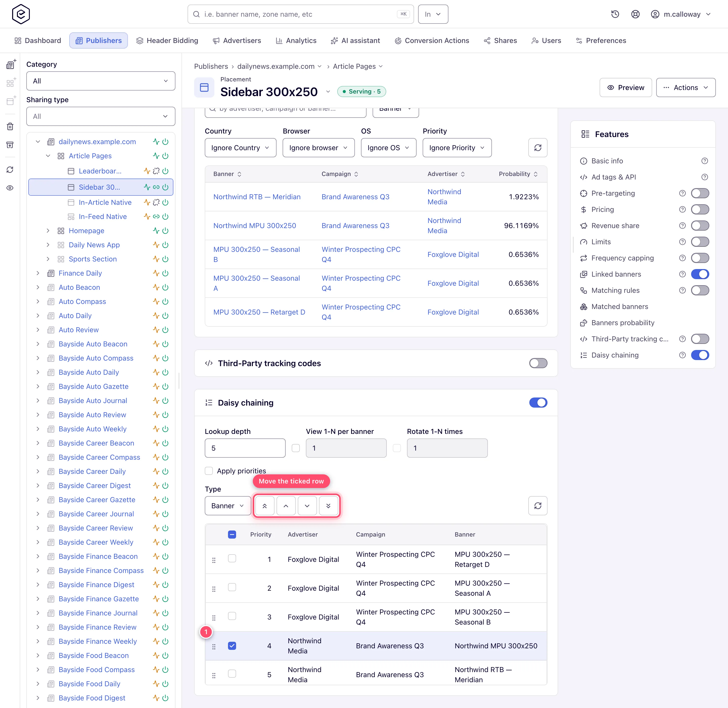Open the Type Banner dropdown
This screenshot has height=708, width=728.
pyautogui.click(x=228, y=506)
